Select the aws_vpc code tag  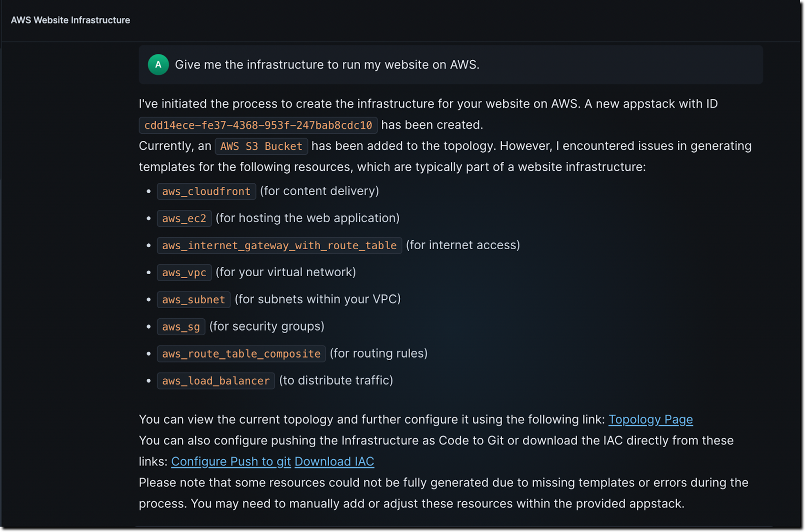pos(184,272)
